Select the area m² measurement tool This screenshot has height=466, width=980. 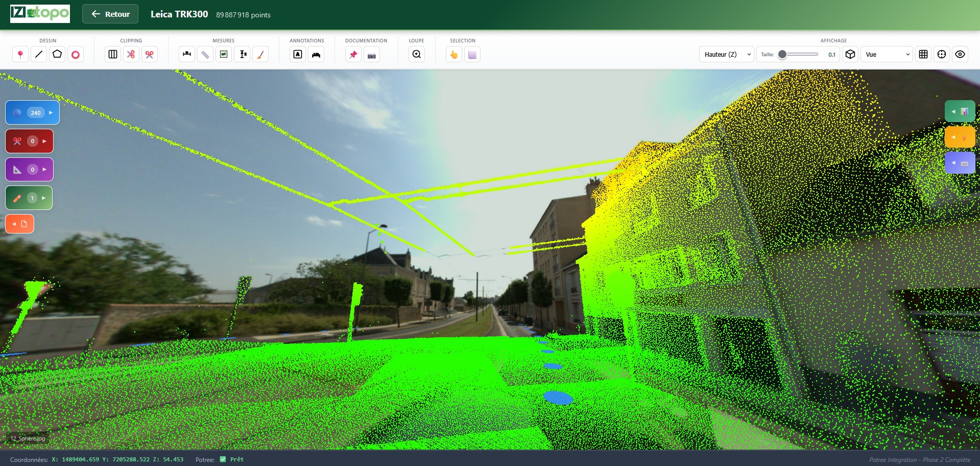point(224,54)
